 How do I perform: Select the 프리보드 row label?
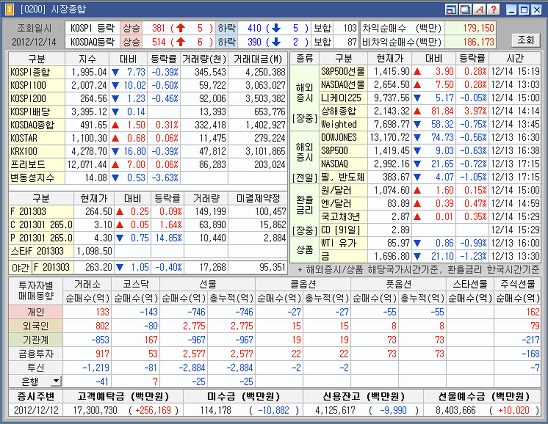click(37, 164)
